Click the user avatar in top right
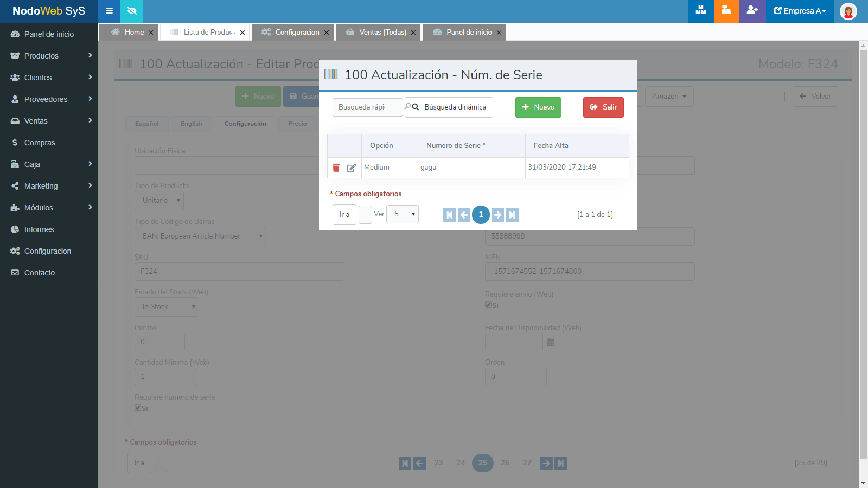Image resolution: width=868 pixels, height=488 pixels. coord(848,11)
